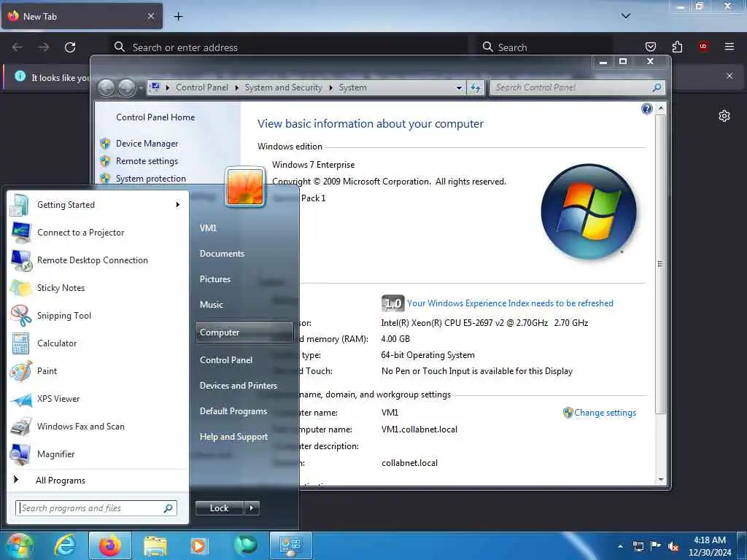Click the Firefox reload button

[x=70, y=47]
